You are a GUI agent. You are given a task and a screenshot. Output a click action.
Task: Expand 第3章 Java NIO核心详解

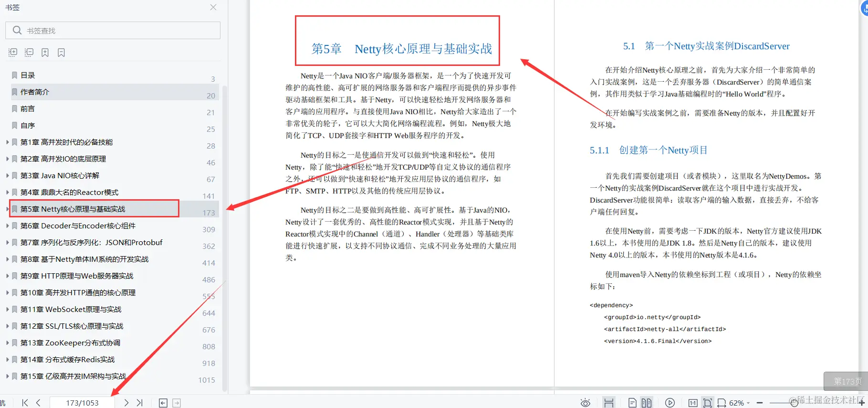pos(7,175)
